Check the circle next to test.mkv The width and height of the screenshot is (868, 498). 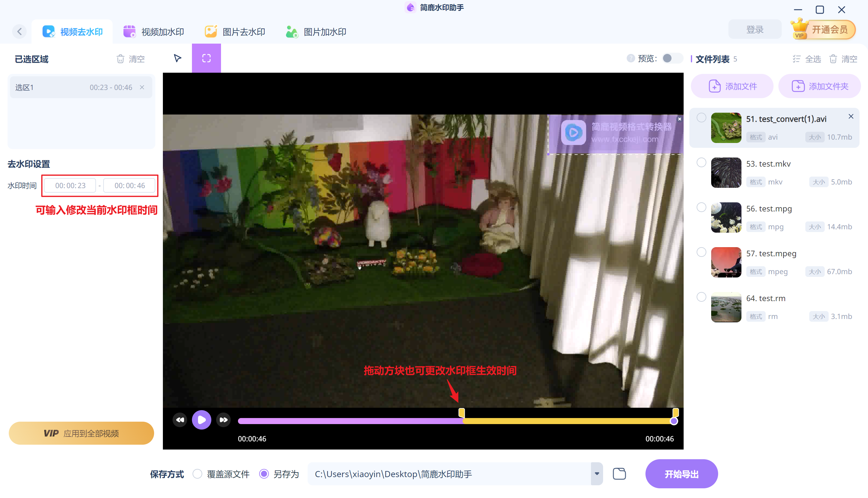701,162
